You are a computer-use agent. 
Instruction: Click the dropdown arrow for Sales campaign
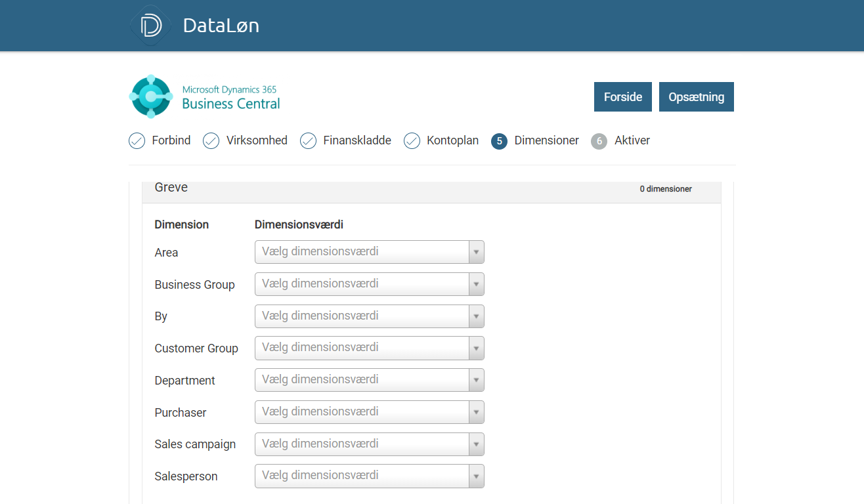click(477, 444)
